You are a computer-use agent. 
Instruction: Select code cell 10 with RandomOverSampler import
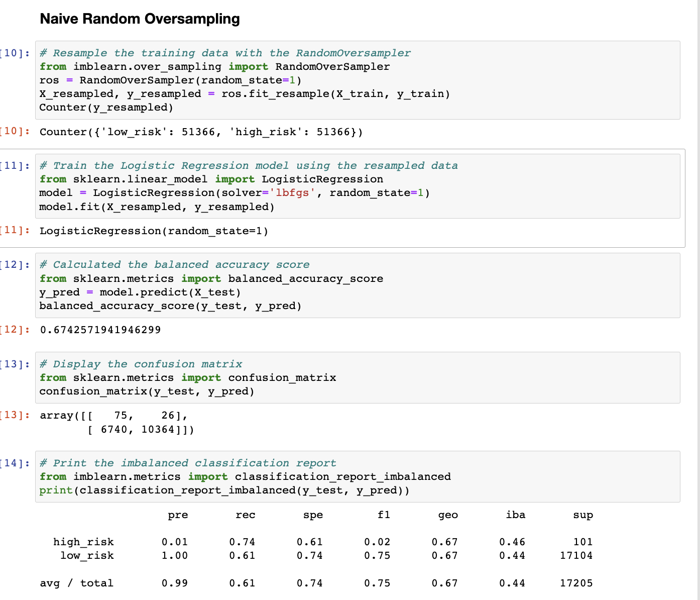358,80
